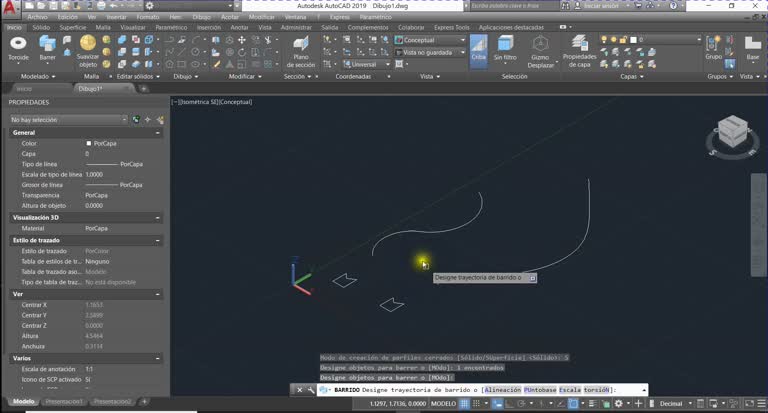768x413 pixels.
Task: Click the Grupo icon
Action: [713, 48]
